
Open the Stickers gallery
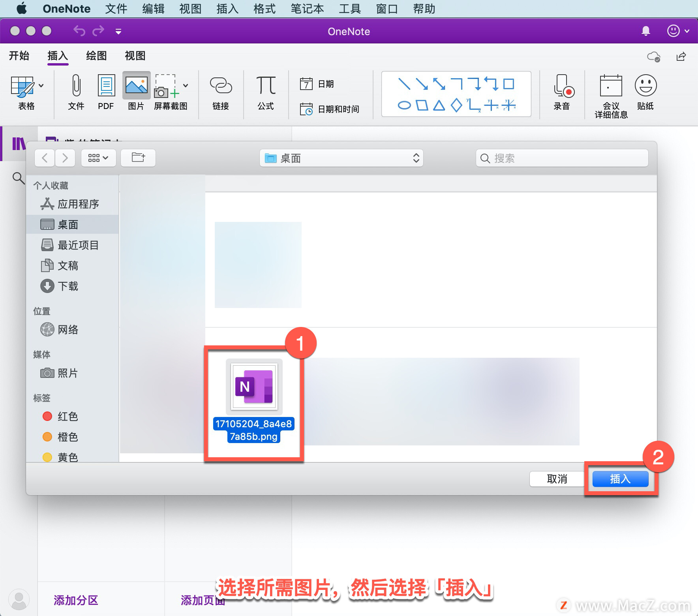click(645, 93)
